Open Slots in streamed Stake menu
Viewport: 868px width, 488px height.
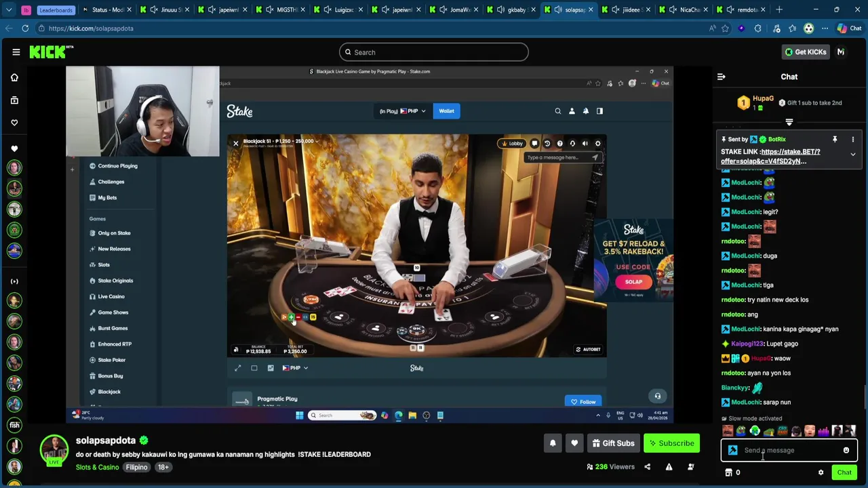[x=103, y=264]
